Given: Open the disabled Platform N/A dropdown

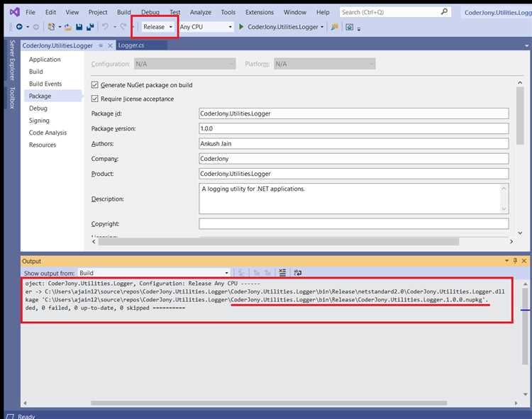Looking at the screenshot, I should [x=325, y=64].
